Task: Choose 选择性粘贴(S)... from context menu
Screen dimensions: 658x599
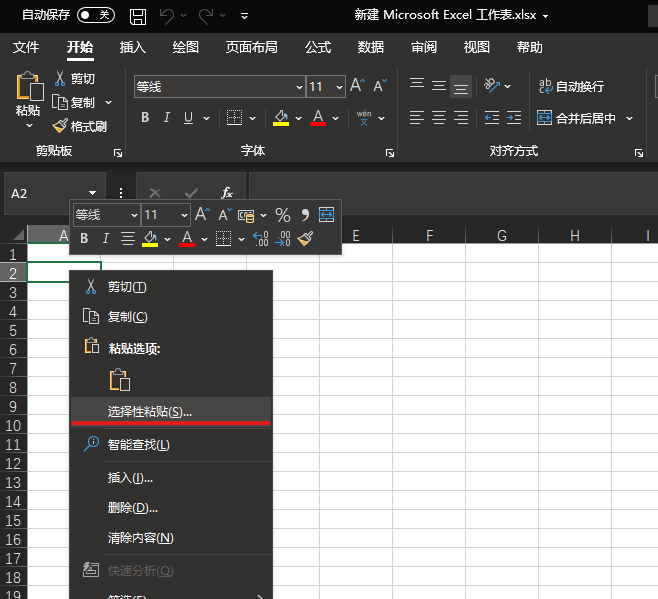Action: click(x=171, y=411)
